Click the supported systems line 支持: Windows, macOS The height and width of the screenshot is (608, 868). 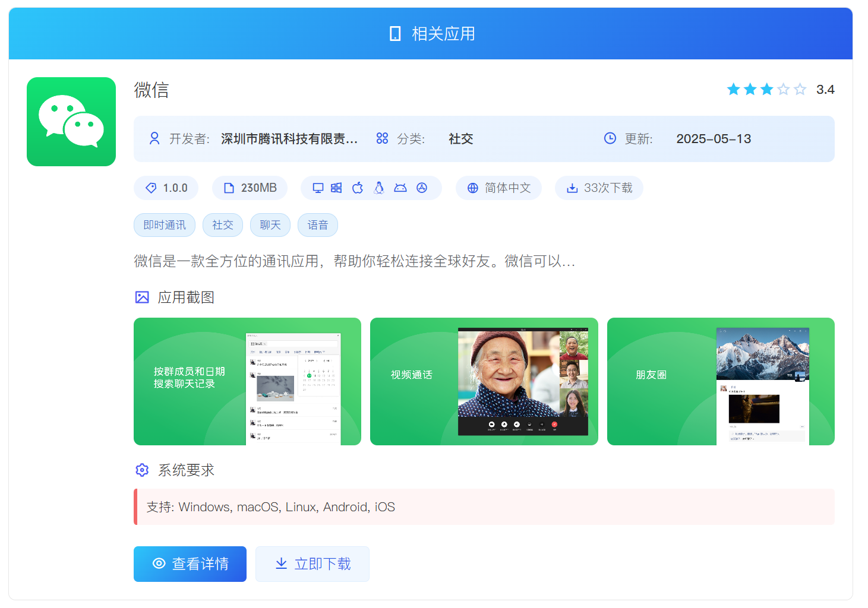[x=271, y=507]
